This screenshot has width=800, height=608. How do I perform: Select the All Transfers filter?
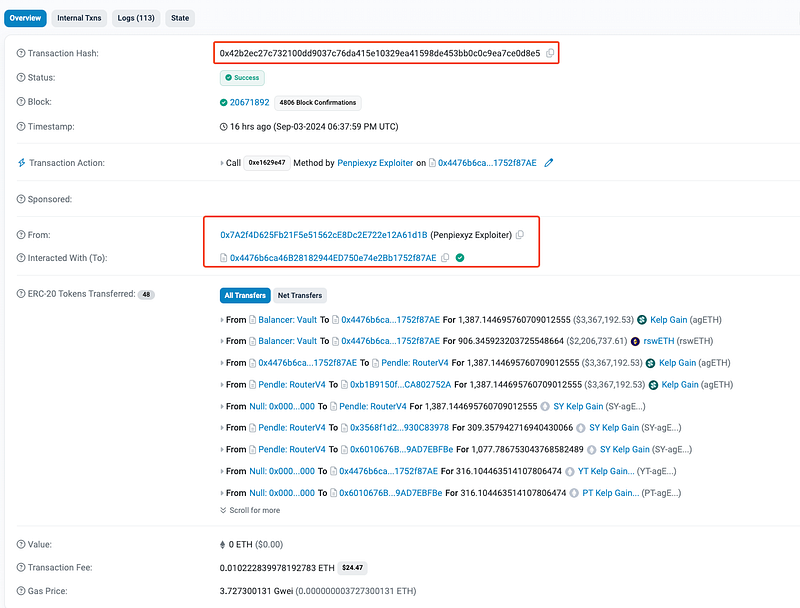[x=244, y=295]
